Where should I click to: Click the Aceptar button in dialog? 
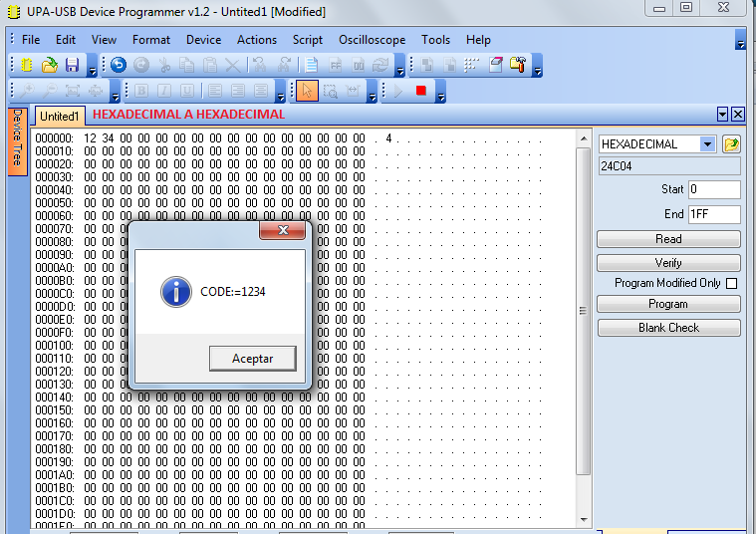(252, 359)
